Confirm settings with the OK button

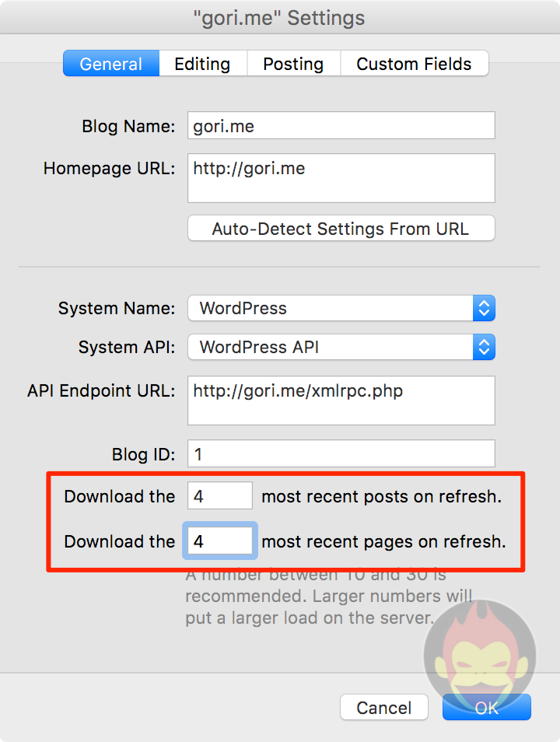pyautogui.click(x=486, y=708)
